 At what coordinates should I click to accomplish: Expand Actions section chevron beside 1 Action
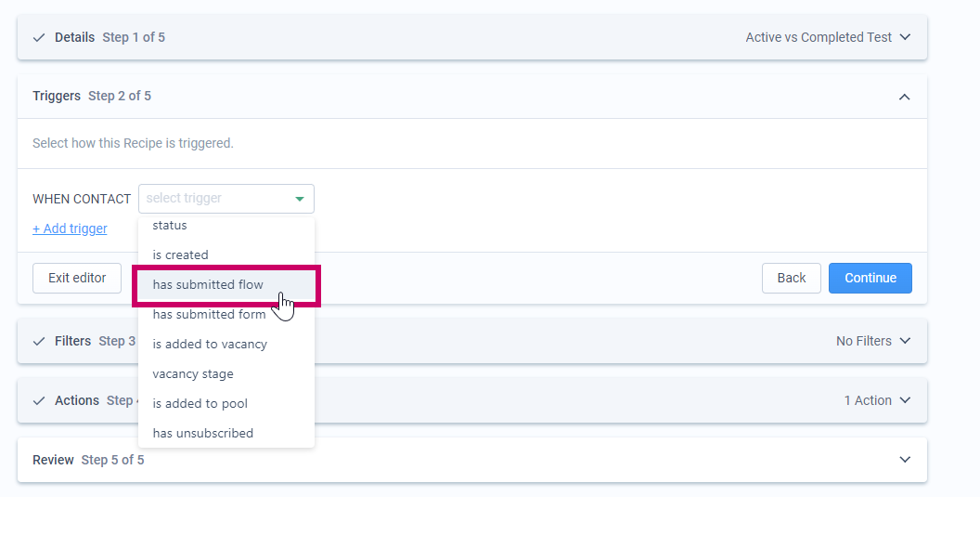[x=905, y=399]
